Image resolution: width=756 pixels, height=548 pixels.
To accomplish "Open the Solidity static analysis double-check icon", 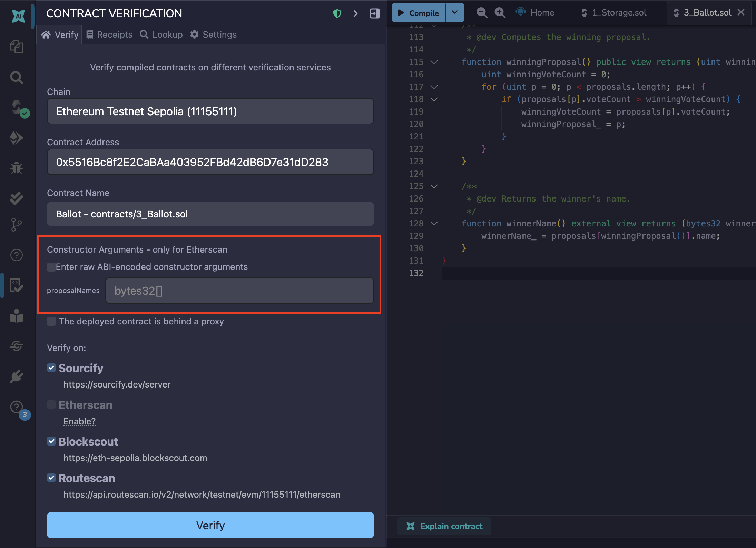I will pos(17,198).
